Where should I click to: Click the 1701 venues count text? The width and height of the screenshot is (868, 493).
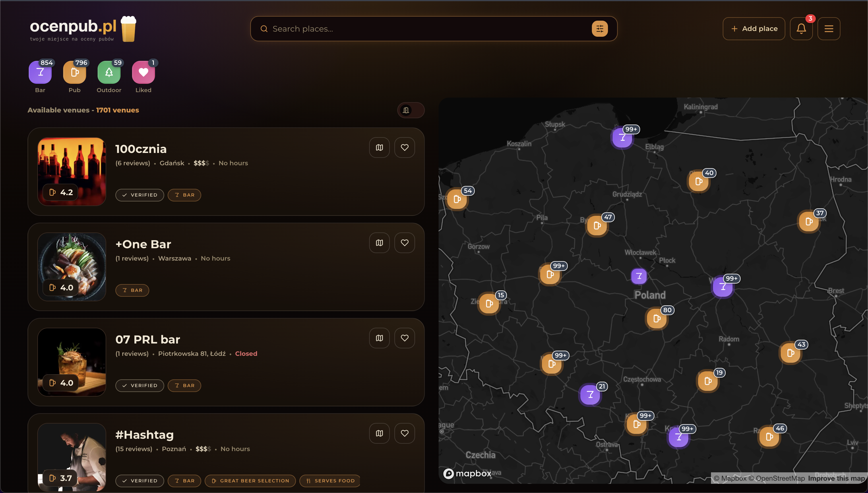pyautogui.click(x=117, y=110)
